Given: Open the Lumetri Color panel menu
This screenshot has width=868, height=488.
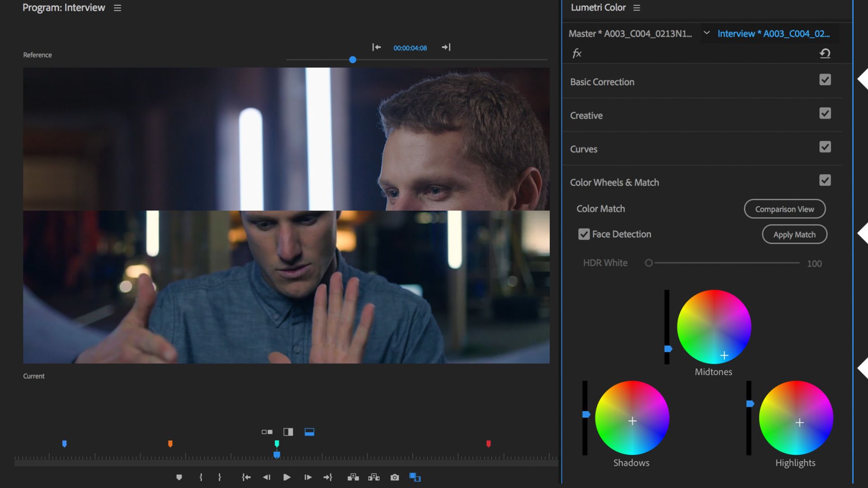Looking at the screenshot, I should tap(637, 8).
